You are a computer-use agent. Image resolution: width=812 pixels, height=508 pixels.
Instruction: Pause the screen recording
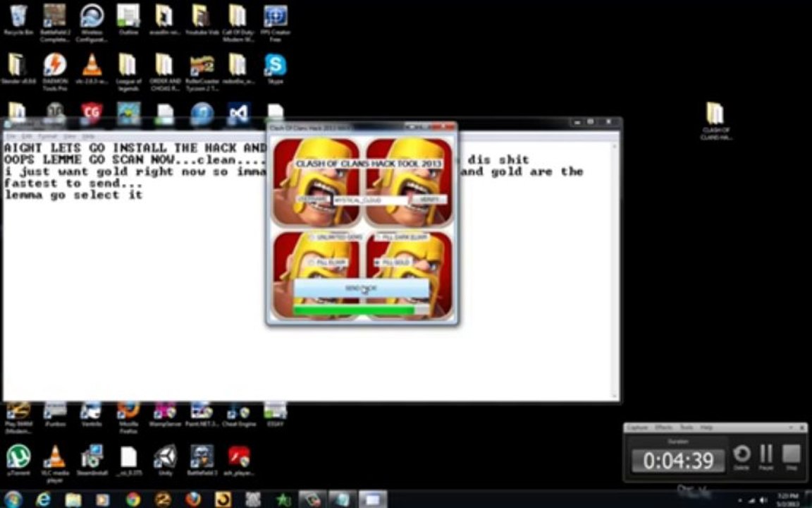pyautogui.click(x=766, y=457)
